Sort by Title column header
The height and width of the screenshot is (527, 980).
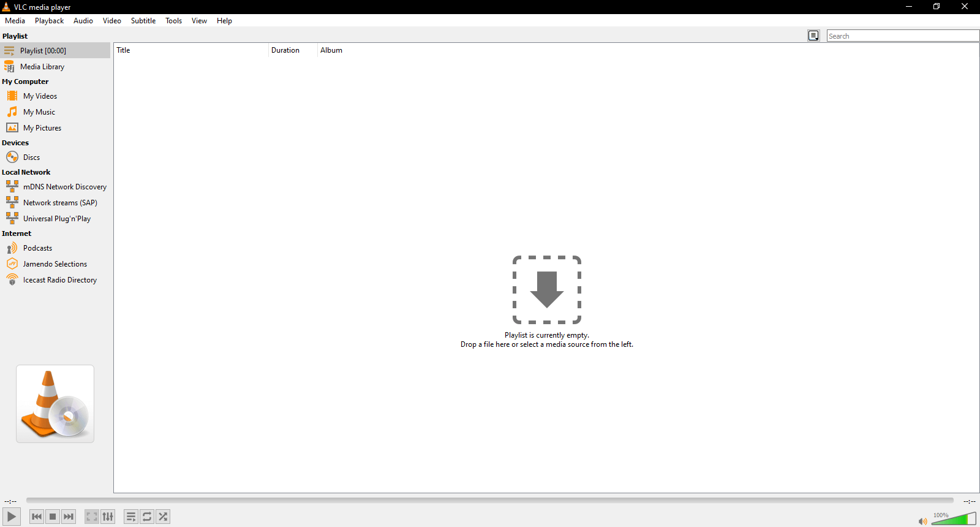[x=191, y=50]
